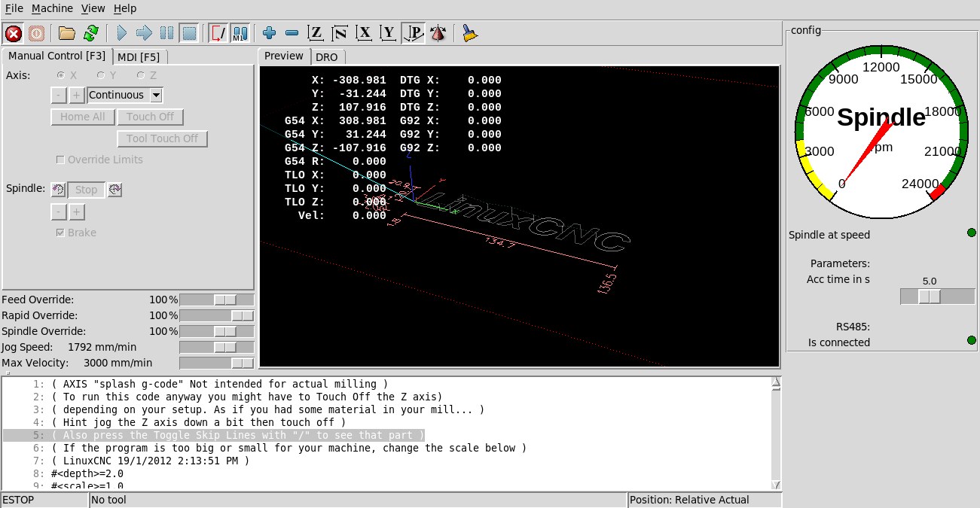This screenshot has width=980, height=508.
Task: Select the Z top view icon
Action: (x=316, y=33)
